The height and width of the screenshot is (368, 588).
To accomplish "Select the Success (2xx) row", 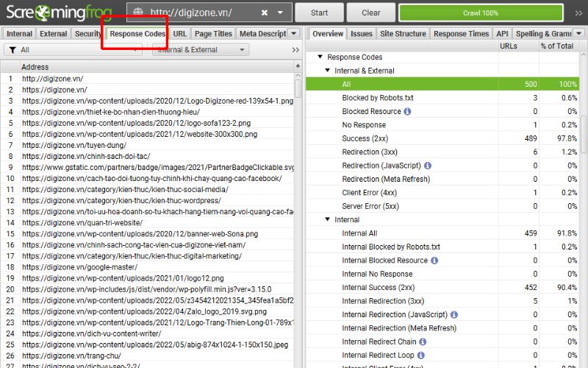I will [442, 138].
